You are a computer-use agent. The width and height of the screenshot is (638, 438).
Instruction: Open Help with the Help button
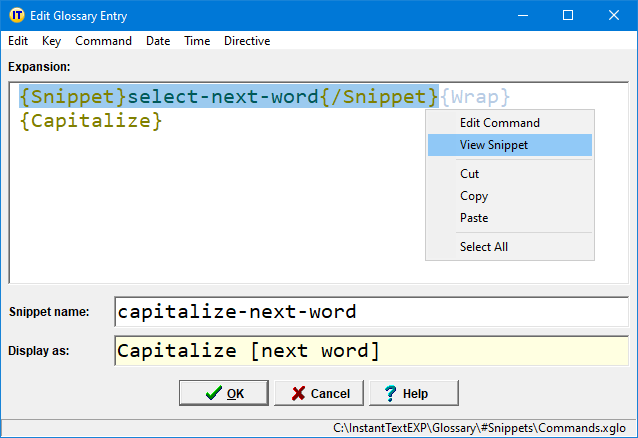(414, 393)
